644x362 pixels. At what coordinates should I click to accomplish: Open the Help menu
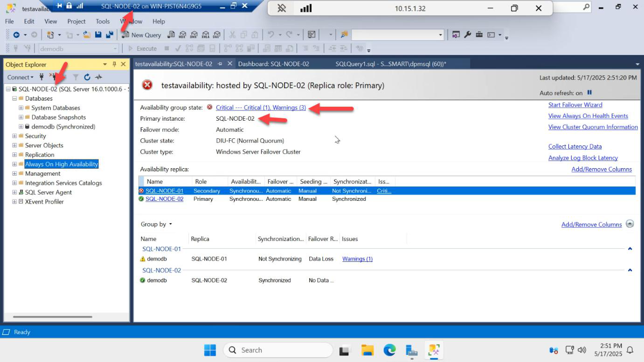159,21
